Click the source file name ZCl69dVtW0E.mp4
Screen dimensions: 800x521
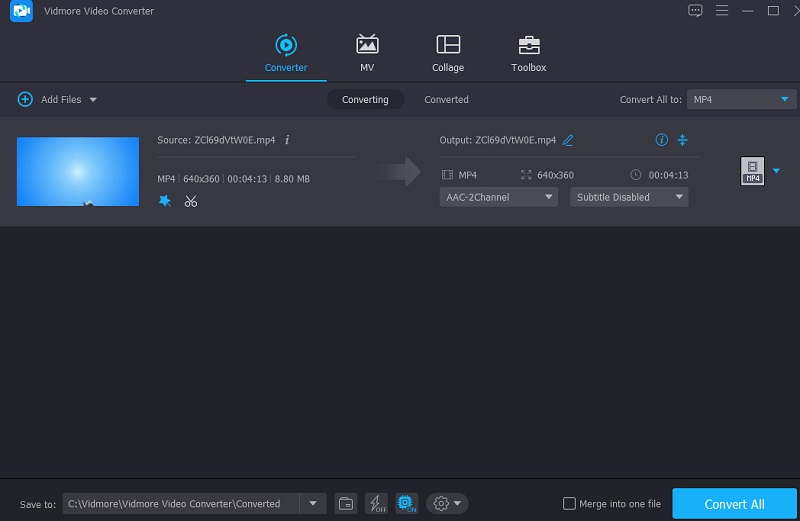point(235,140)
